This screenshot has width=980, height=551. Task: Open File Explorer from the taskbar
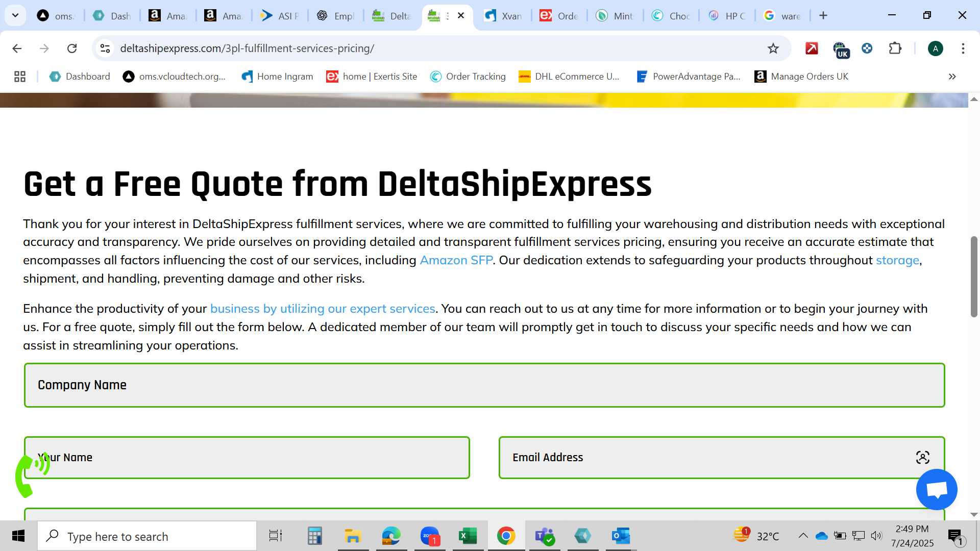pos(353,536)
